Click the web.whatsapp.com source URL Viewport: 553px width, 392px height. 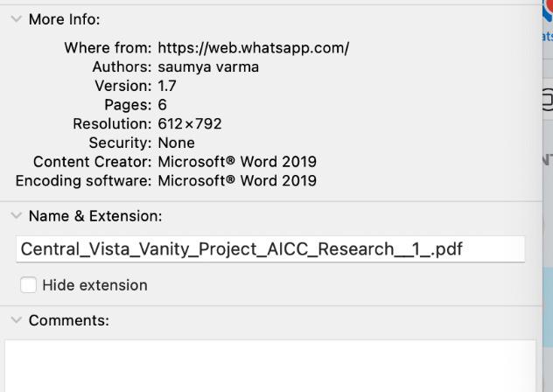(x=253, y=48)
